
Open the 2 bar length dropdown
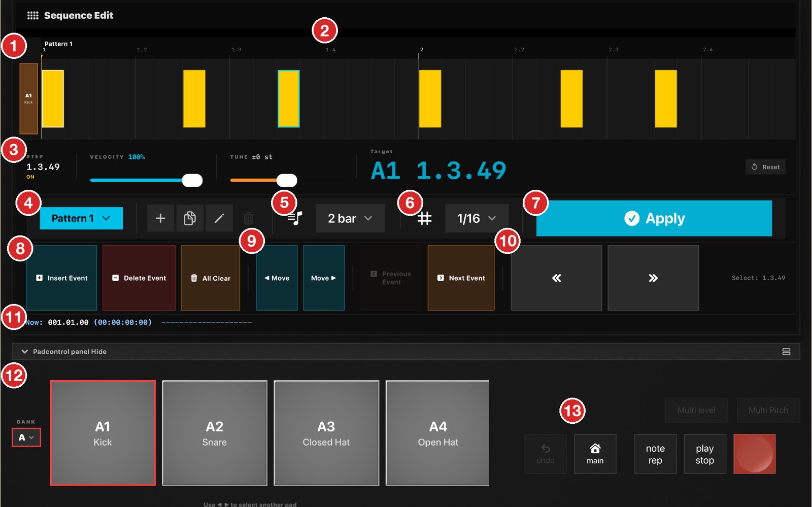pyautogui.click(x=350, y=218)
